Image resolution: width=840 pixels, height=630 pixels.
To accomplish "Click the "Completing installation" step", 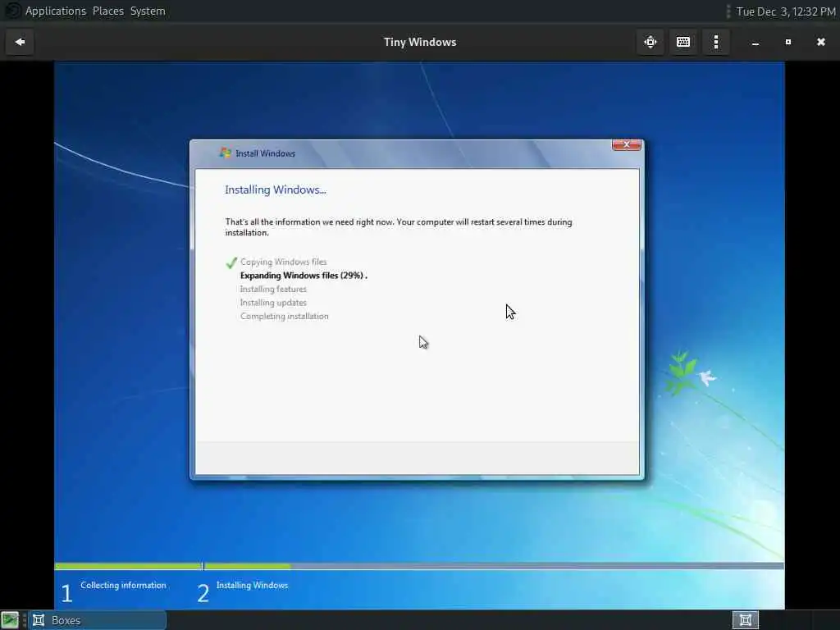I will (x=285, y=316).
